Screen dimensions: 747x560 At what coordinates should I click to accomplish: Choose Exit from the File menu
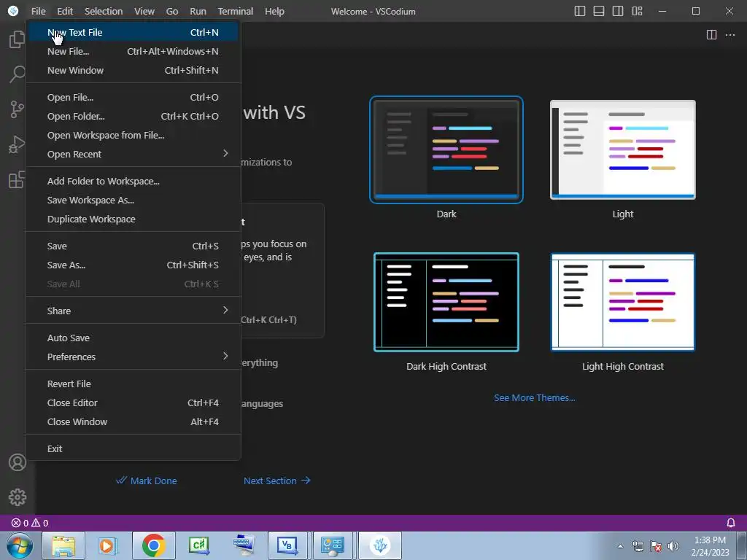133,449
